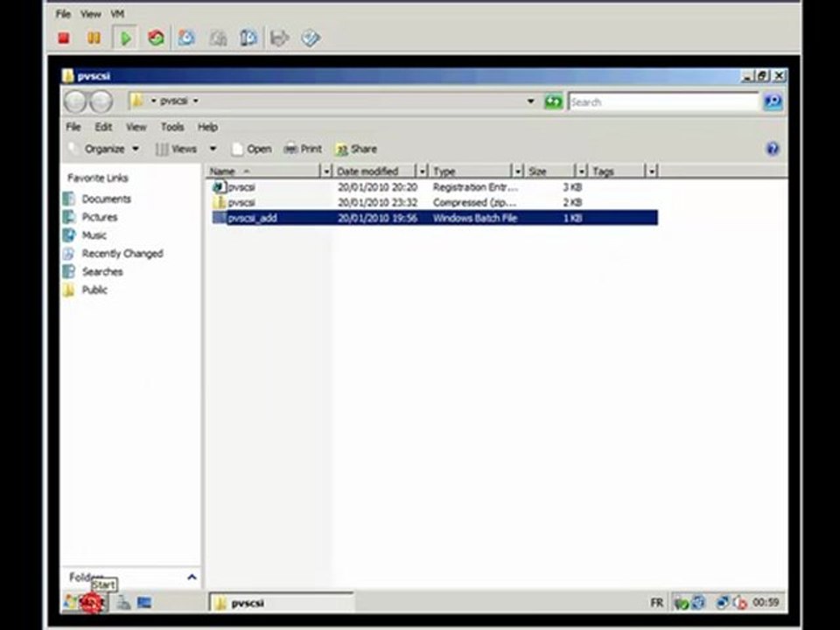Collapse the Folders pane chevron
Viewport: 840px width, 630px height.
[x=192, y=577]
